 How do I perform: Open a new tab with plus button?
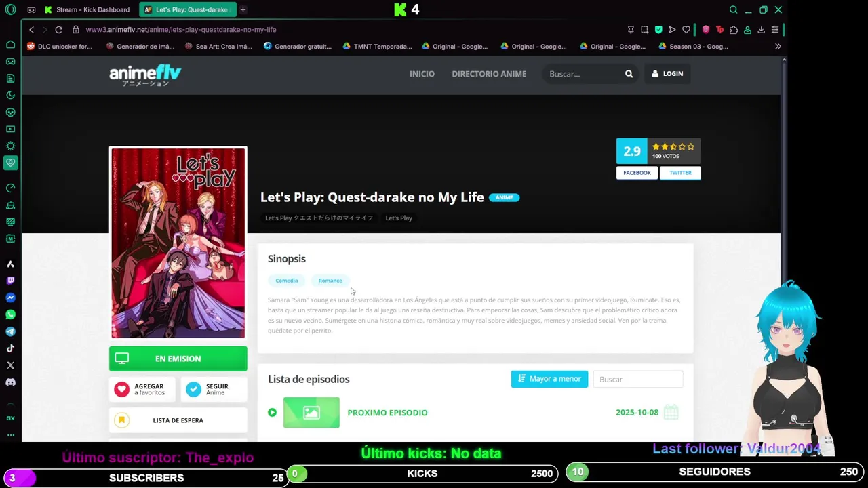(243, 9)
